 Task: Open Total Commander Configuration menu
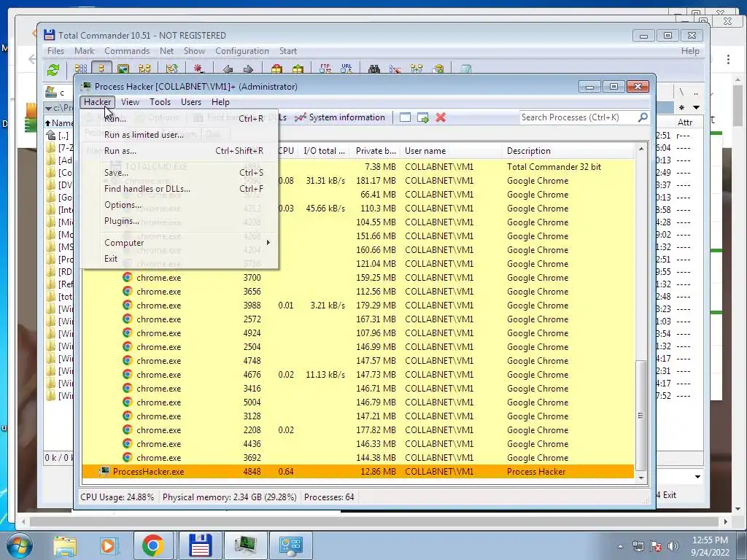[x=241, y=51]
